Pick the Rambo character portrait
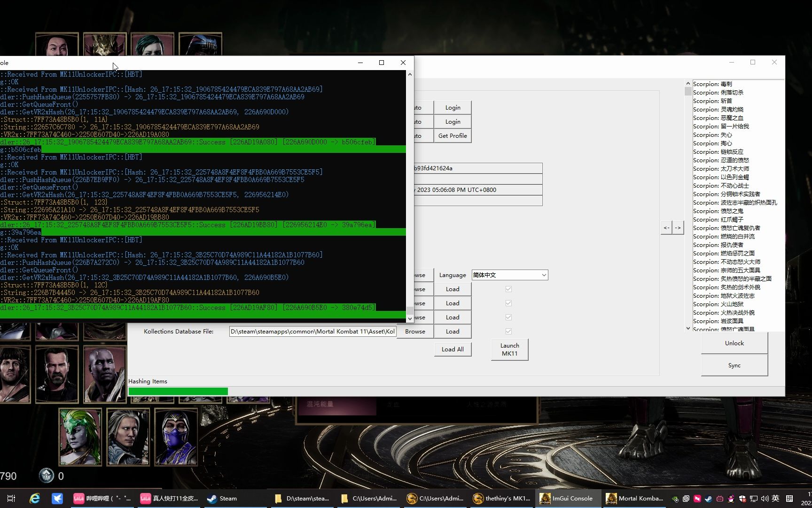This screenshot has width=812, height=508. [15, 374]
